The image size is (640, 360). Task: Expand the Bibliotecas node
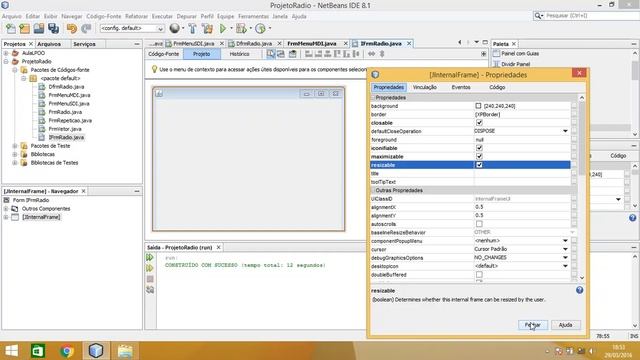pyautogui.click(x=15, y=154)
